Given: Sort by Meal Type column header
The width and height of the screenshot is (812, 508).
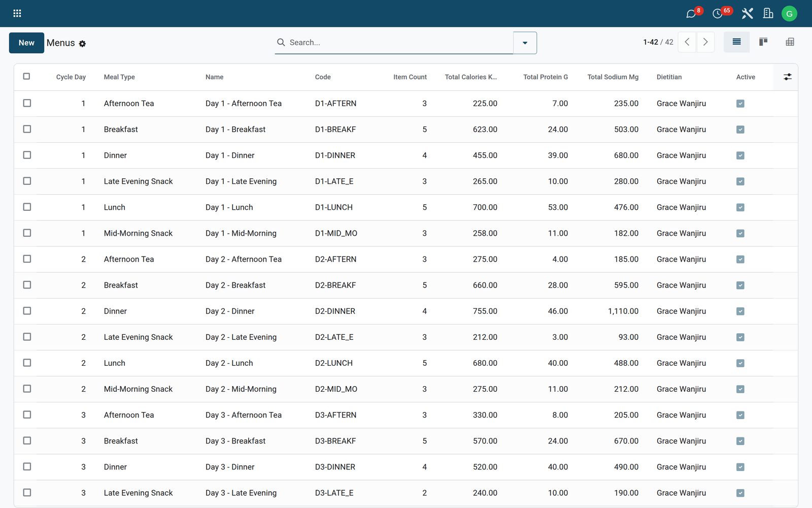Looking at the screenshot, I should (119, 77).
